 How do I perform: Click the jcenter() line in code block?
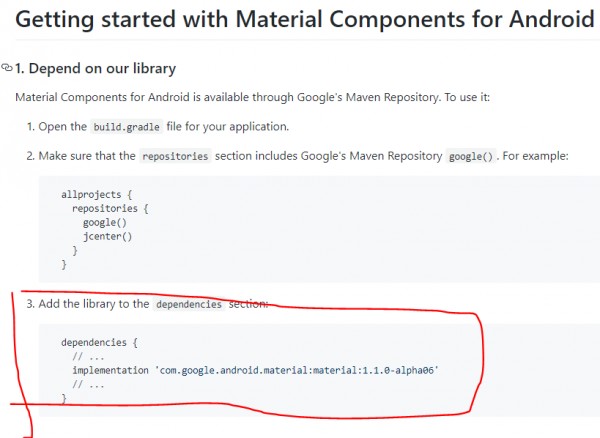pyautogui.click(x=108, y=236)
